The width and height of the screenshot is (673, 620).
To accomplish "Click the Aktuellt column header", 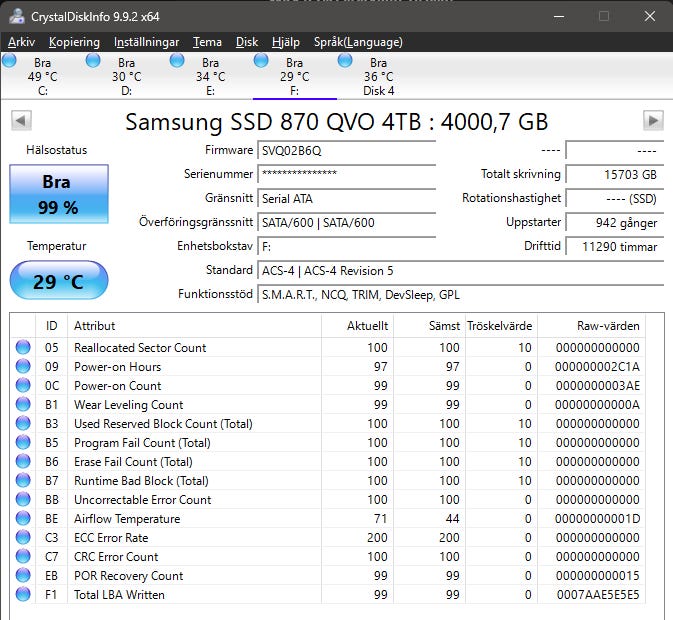I will click(x=358, y=326).
